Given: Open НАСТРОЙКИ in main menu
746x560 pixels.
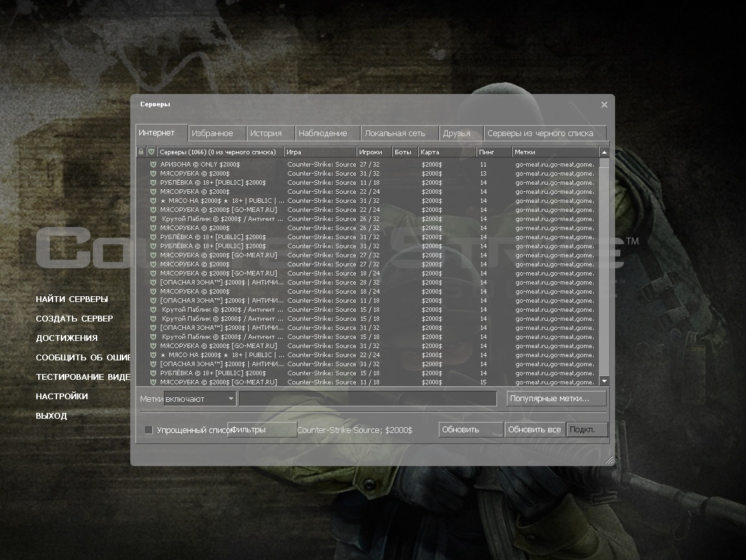Looking at the screenshot, I should (x=62, y=396).
